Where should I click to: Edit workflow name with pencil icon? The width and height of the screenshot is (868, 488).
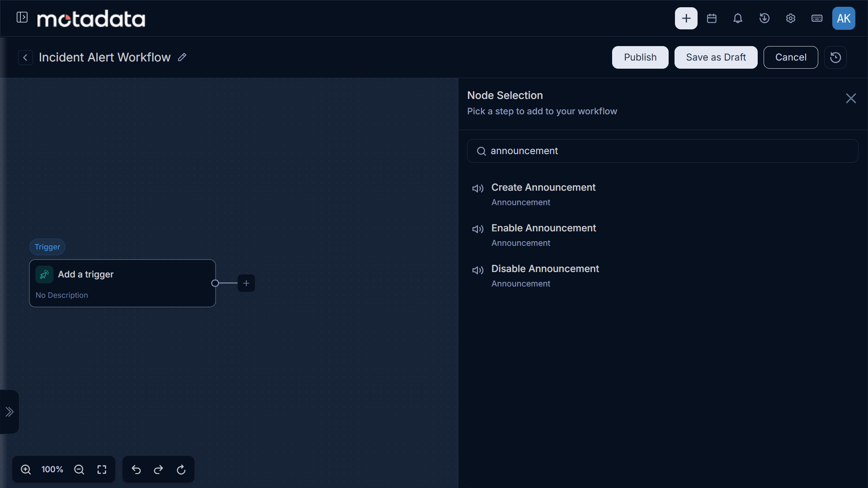coord(182,57)
